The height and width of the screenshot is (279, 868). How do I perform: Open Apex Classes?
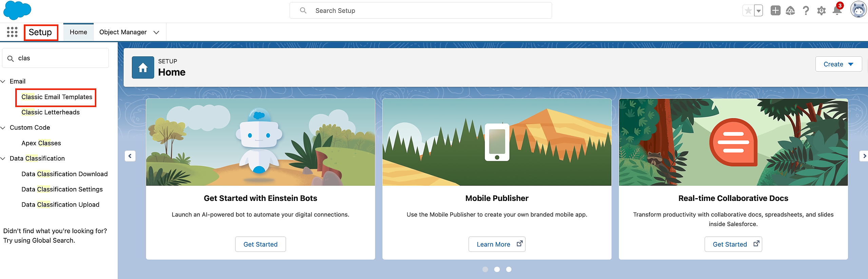pos(41,143)
